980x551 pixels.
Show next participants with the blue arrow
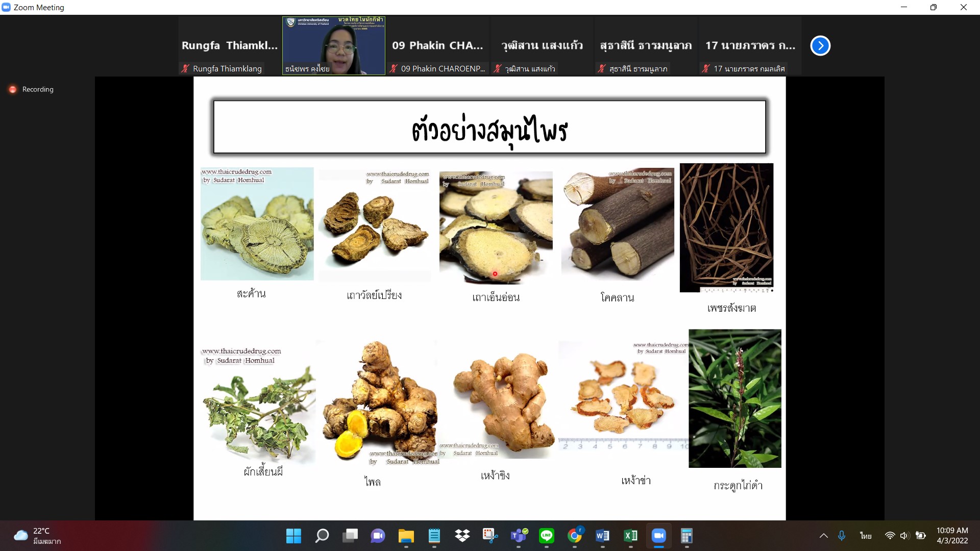(x=820, y=46)
